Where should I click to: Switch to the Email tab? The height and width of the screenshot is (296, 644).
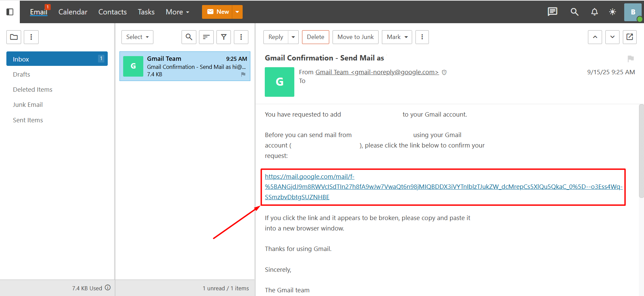tap(39, 12)
